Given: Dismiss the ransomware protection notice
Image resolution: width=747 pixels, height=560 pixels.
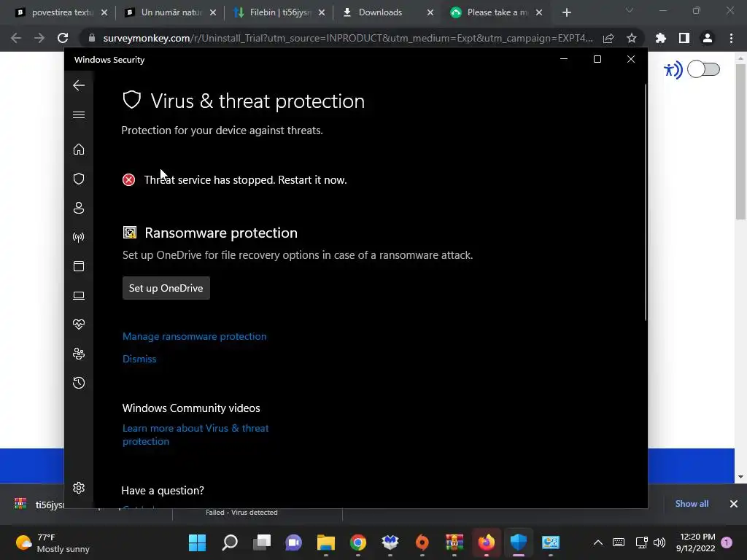Looking at the screenshot, I should [139, 359].
